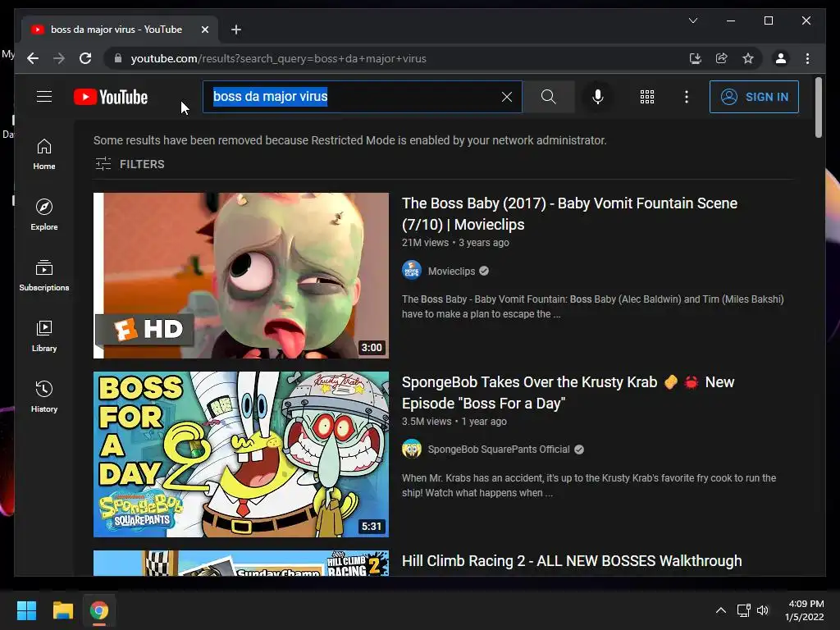
Task: Click the magnifier search button
Action: coord(549,97)
